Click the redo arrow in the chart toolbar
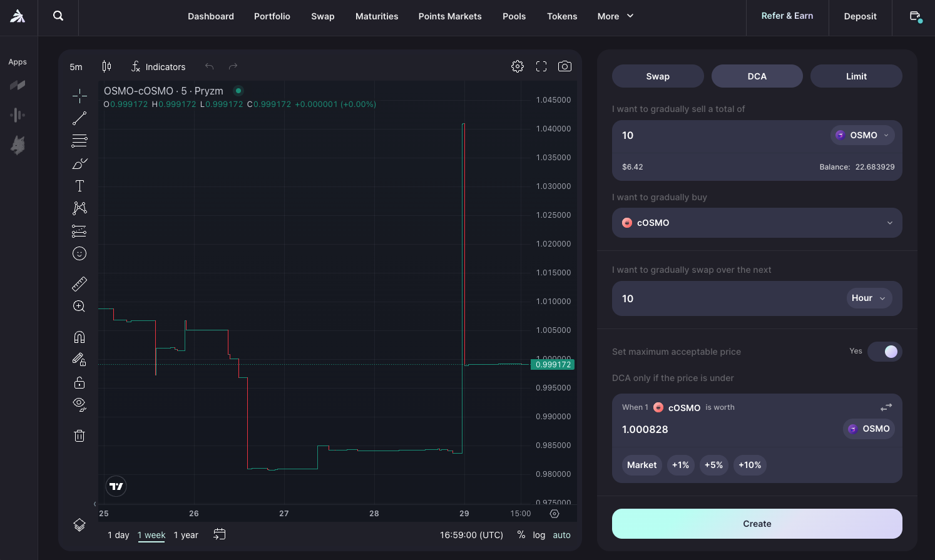 click(233, 66)
